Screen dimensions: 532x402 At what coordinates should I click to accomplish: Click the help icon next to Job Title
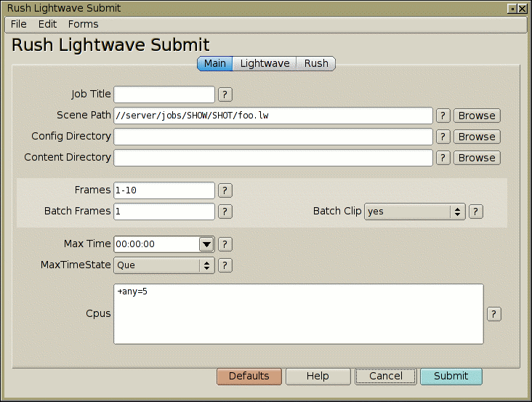click(x=225, y=95)
